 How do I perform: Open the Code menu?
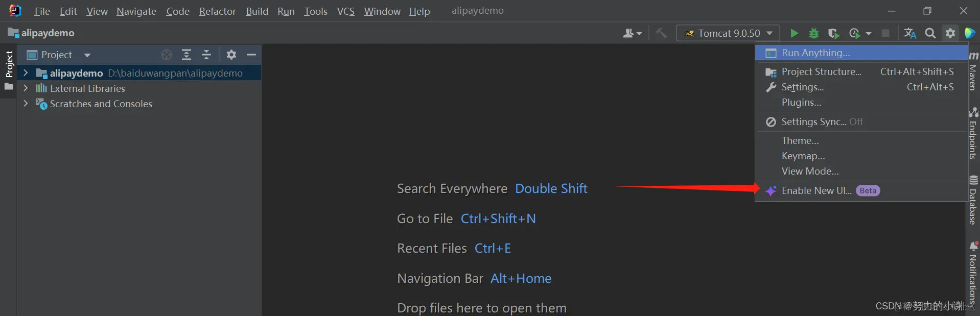click(x=178, y=11)
